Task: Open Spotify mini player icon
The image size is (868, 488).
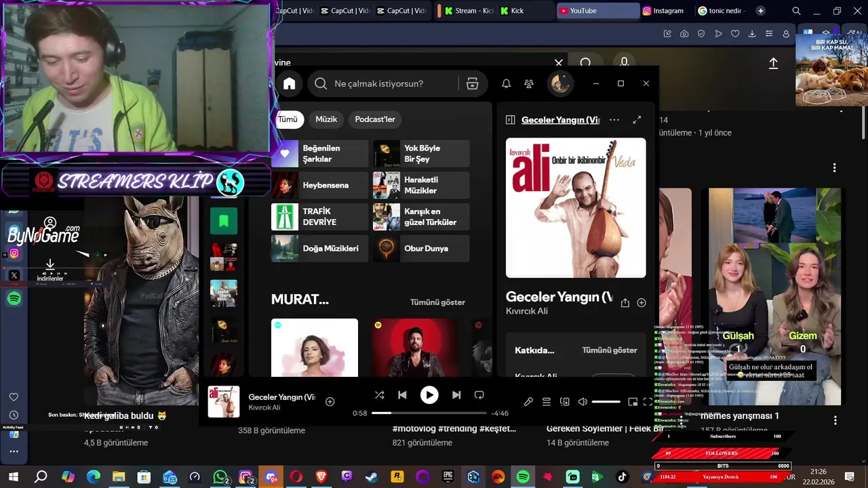Action: click(x=633, y=402)
